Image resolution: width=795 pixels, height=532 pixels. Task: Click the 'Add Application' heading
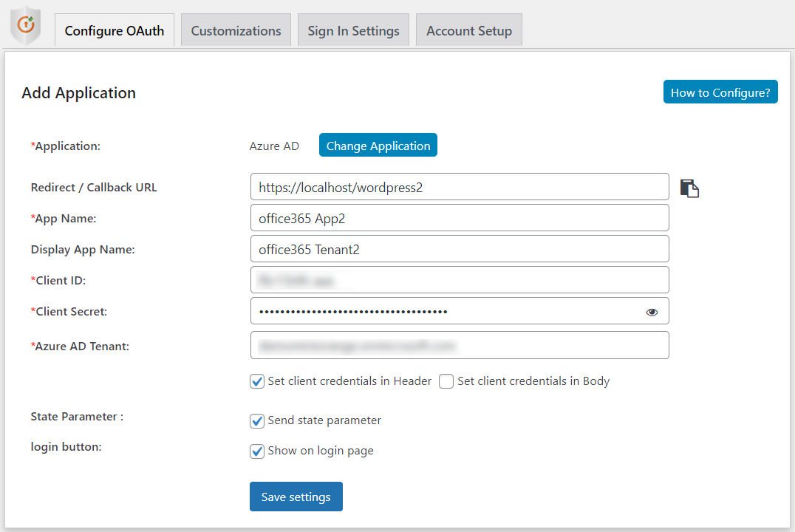click(78, 93)
